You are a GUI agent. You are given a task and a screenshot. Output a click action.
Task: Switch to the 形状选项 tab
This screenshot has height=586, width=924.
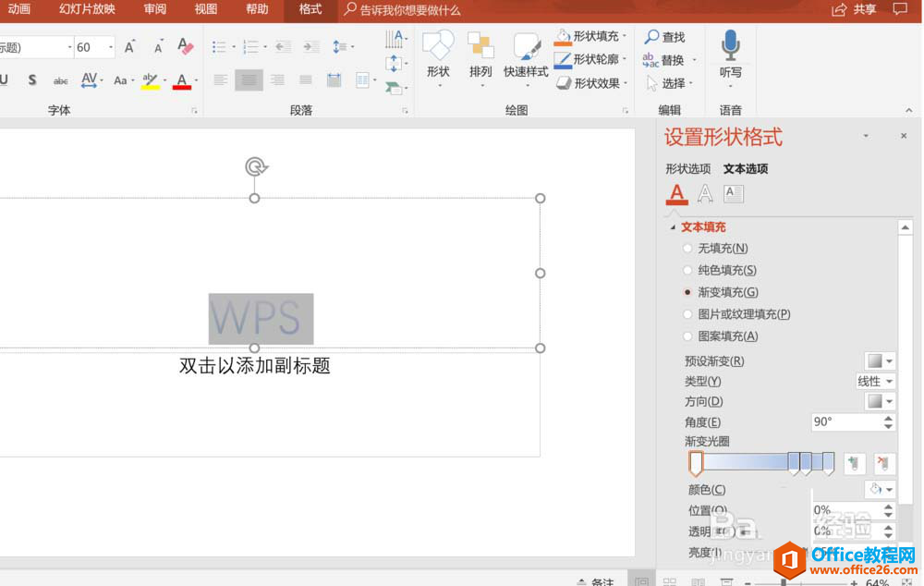coord(688,169)
